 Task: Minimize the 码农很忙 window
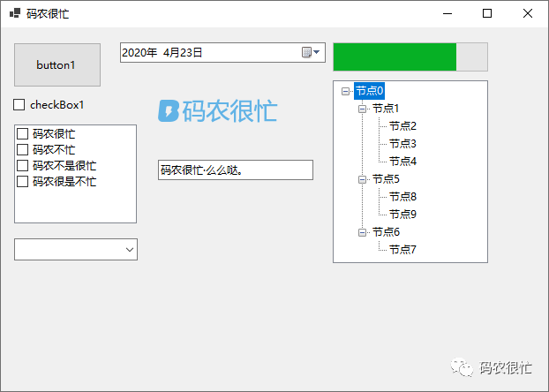pos(447,13)
